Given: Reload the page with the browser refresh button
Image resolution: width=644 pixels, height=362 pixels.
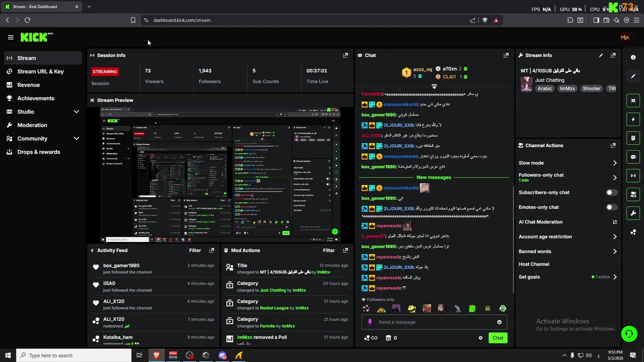Looking at the screenshot, I should [27, 20].
